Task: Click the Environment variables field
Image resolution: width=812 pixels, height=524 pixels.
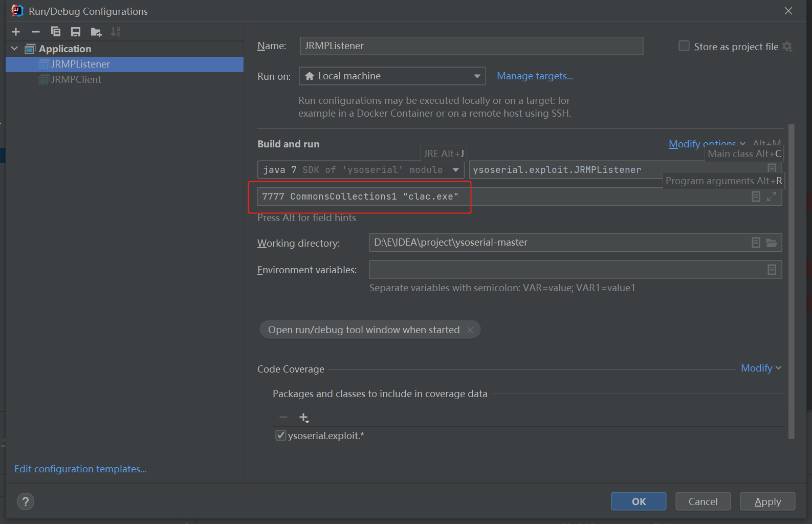Action: tap(576, 270)
